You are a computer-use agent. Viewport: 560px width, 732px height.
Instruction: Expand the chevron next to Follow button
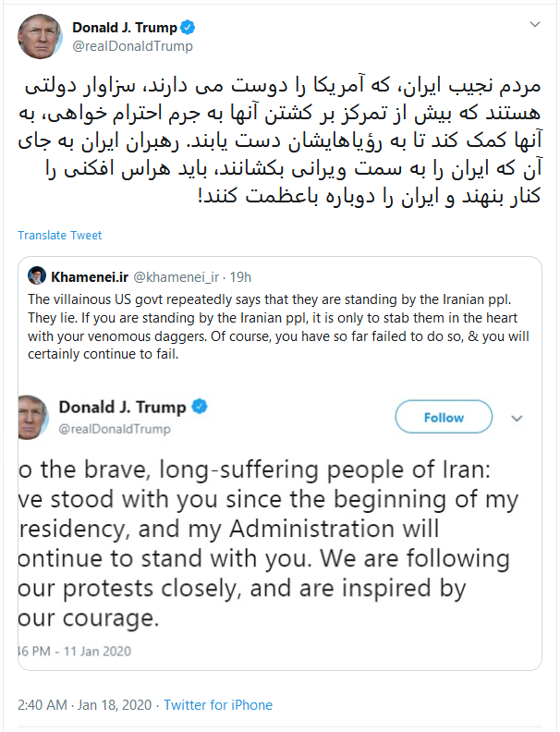click(x=517, y=417)
